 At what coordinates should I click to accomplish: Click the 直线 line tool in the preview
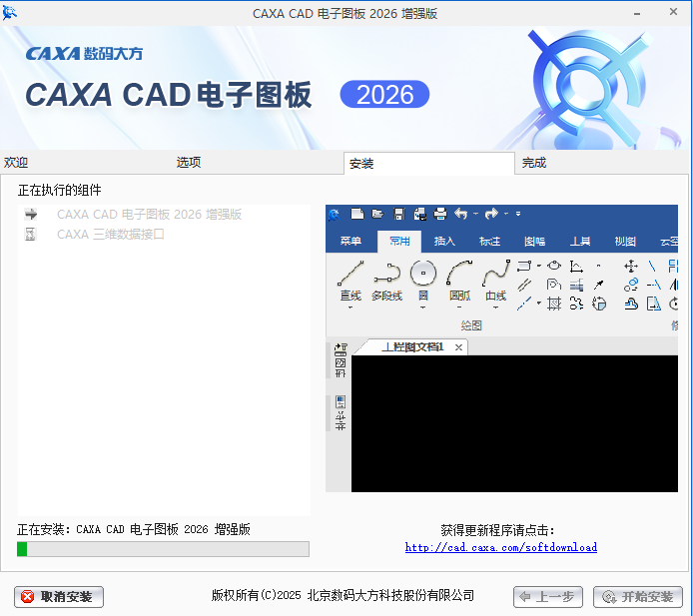350,280
